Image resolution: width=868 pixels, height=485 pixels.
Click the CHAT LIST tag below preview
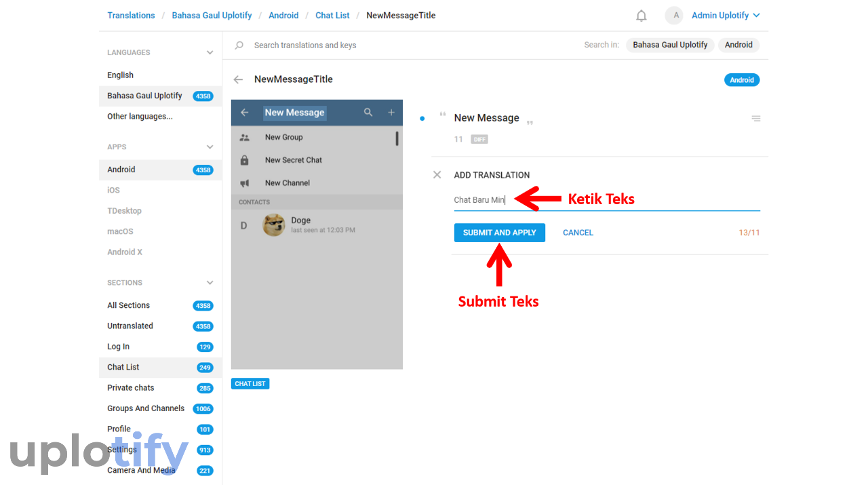[250, 384]
